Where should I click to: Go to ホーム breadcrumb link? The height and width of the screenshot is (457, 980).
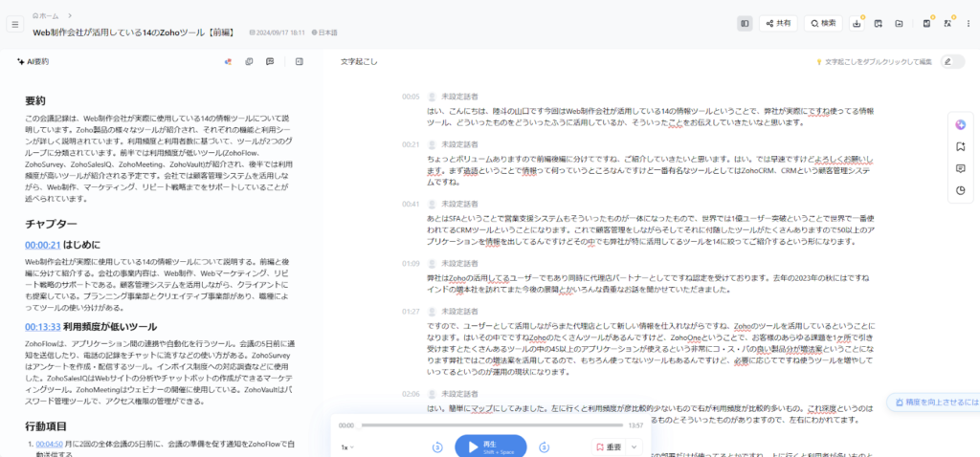(46, 15)
